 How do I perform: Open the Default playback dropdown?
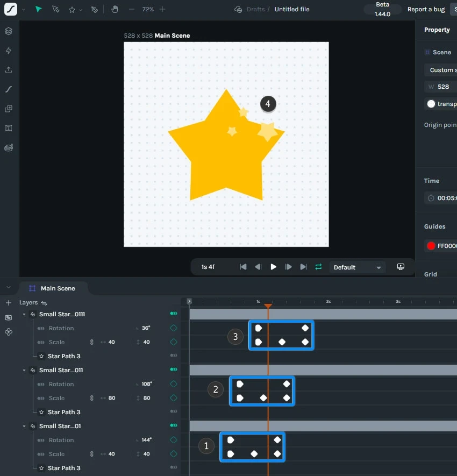[357, 267]
